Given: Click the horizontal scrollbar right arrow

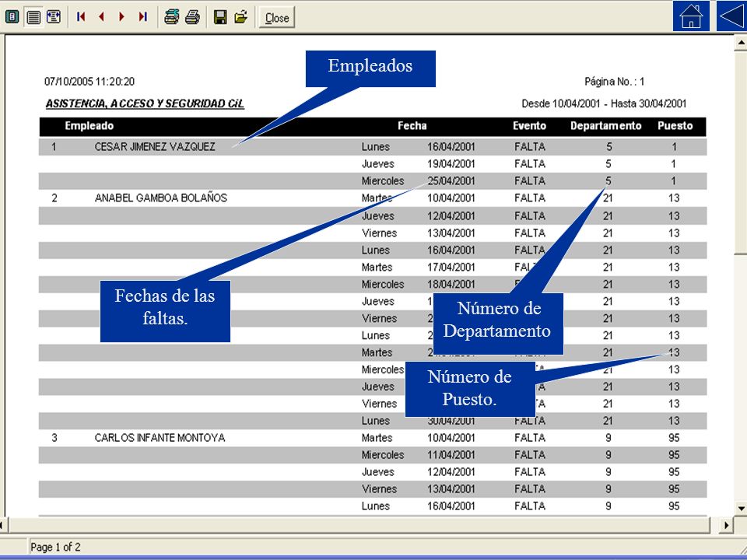Looking at the screenshot, I should pos(726,525).
